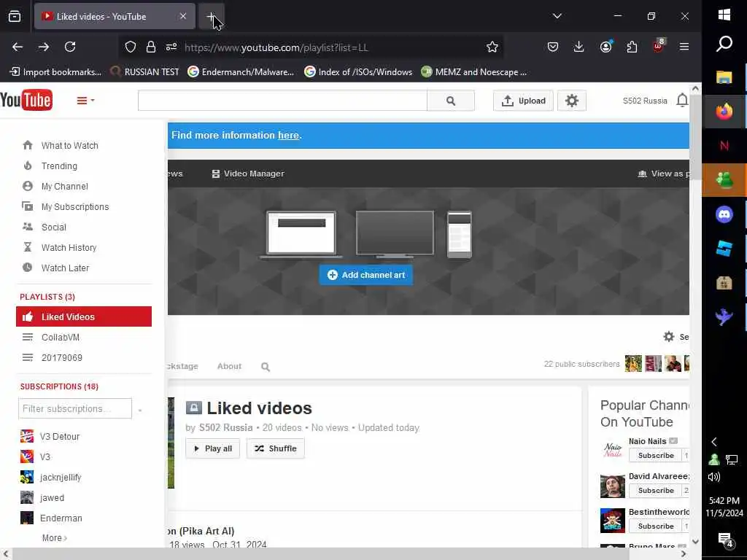Viewport: 747px width, 560px height.
Task: Search channel with magnifier near About
Action: click(266, 367)
